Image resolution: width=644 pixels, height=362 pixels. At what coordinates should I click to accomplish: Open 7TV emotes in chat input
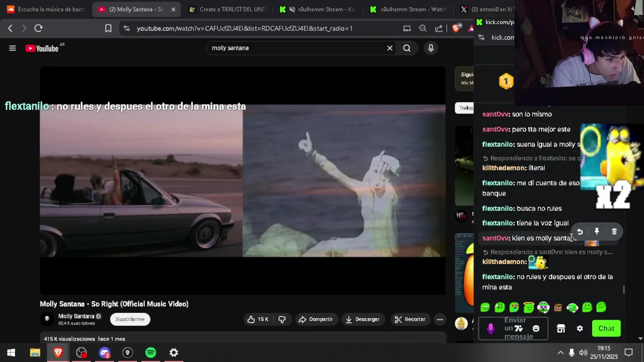click(x=519, y=328)
